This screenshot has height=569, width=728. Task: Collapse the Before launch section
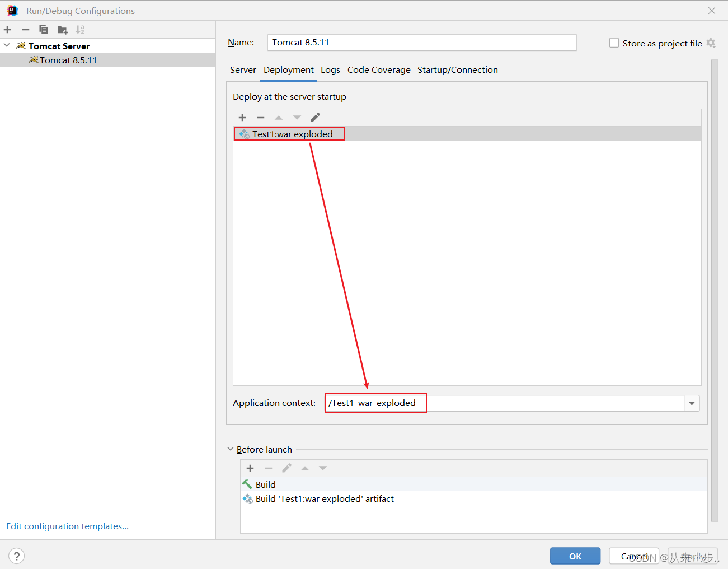(x=231, y=449)
